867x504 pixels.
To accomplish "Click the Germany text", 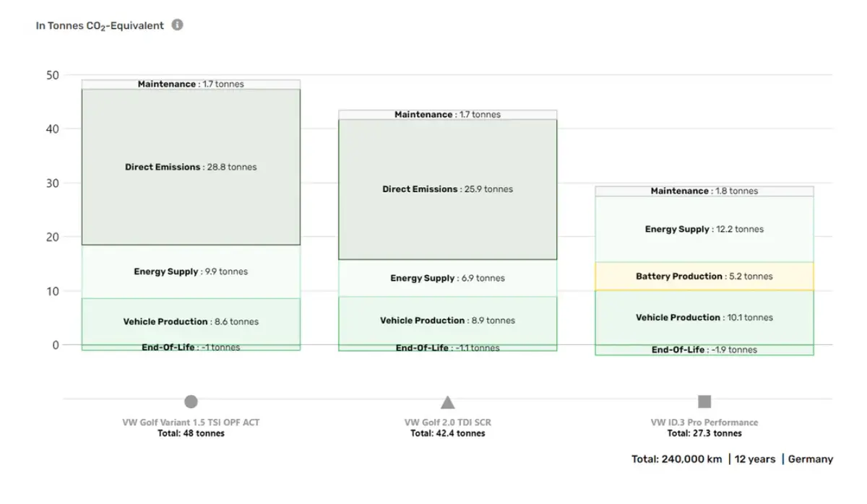I will pyautogui.click(x=811, y=459).
